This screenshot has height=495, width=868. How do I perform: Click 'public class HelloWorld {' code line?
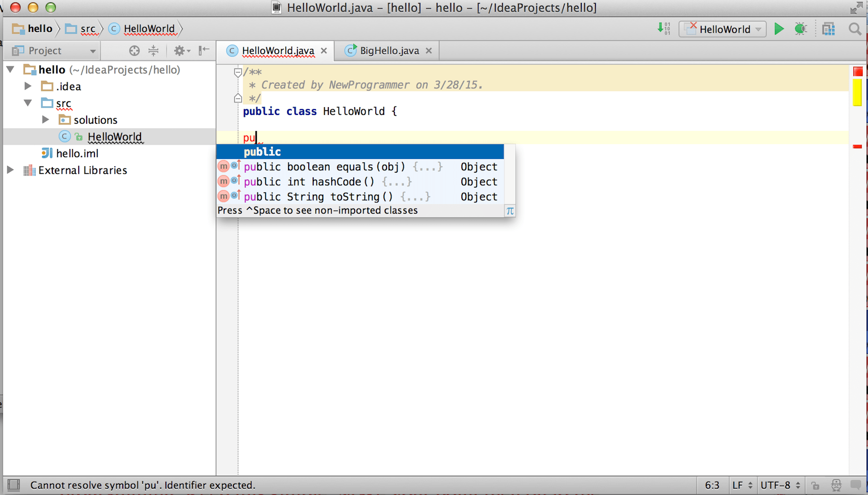320,112
